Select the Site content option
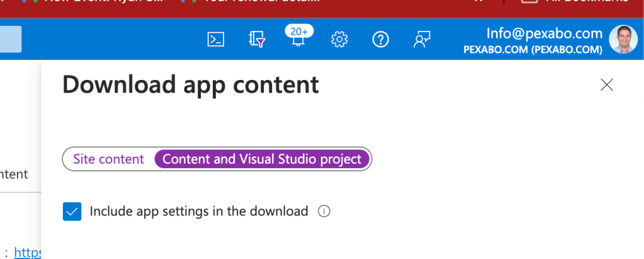The width and height of the screenshot is (644, 259). pyautogui.click(x=108, y=159)
